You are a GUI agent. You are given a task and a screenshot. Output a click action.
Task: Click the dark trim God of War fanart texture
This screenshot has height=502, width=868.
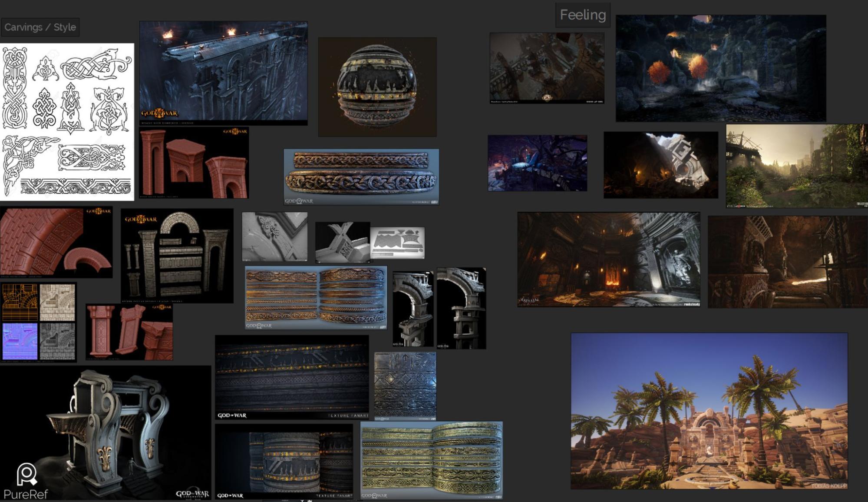coord(292,376)
